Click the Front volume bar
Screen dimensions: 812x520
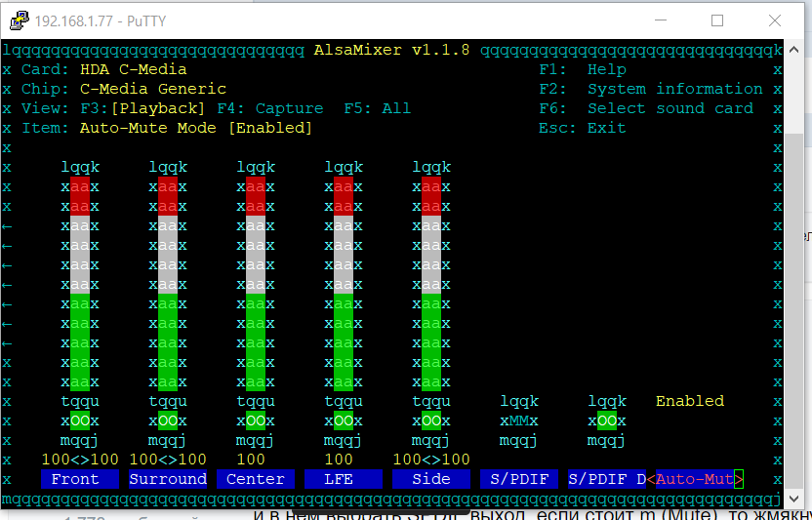pyautogui.click(x=80, y=283)
